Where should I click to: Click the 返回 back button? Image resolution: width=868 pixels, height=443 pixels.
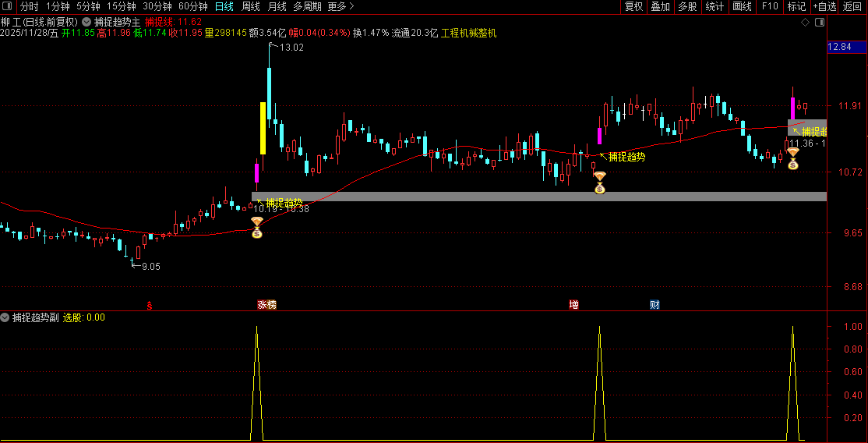coord(853,7)
